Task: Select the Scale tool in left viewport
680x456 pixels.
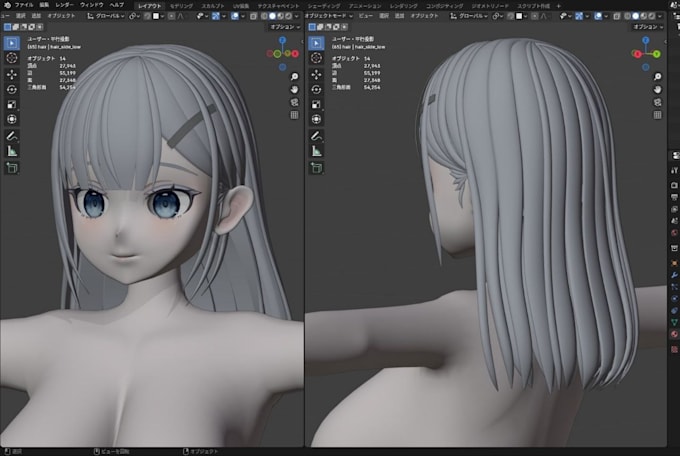Action: pyautogui.click(x=12, y=105)
